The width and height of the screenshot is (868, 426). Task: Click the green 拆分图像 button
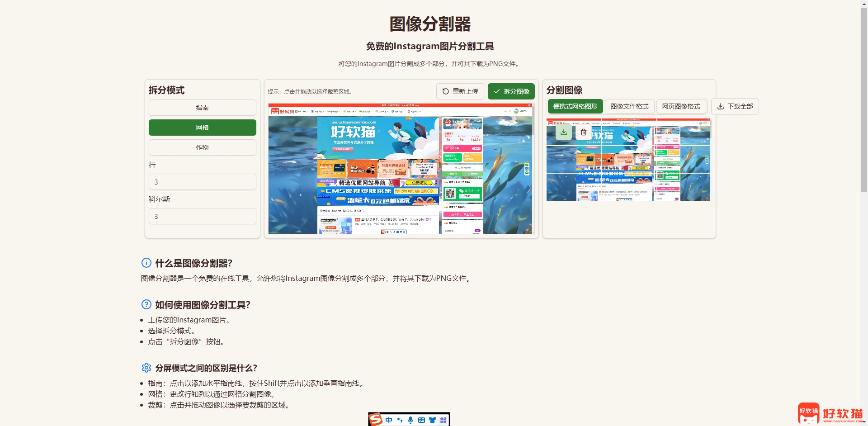pyautogui.click(x=511, y=91)
